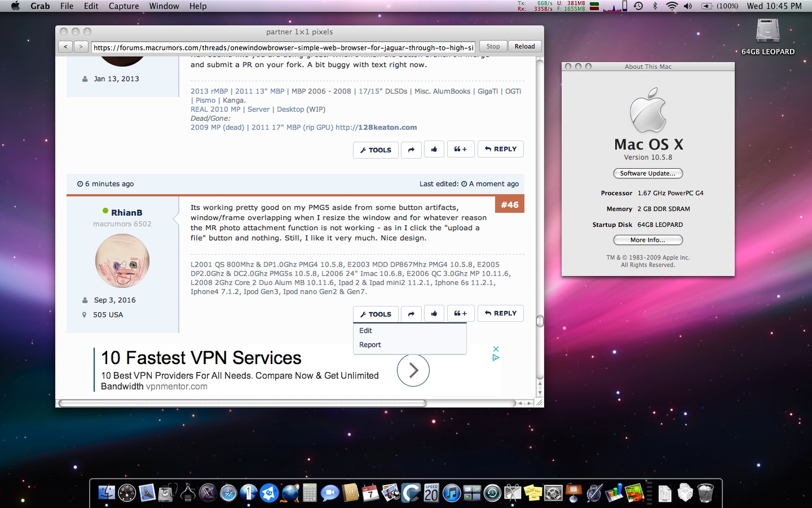The height and width of the screenshot is (508, 812).
Task: Open System Profiler caliper icon in Dock
Action: 188,493
